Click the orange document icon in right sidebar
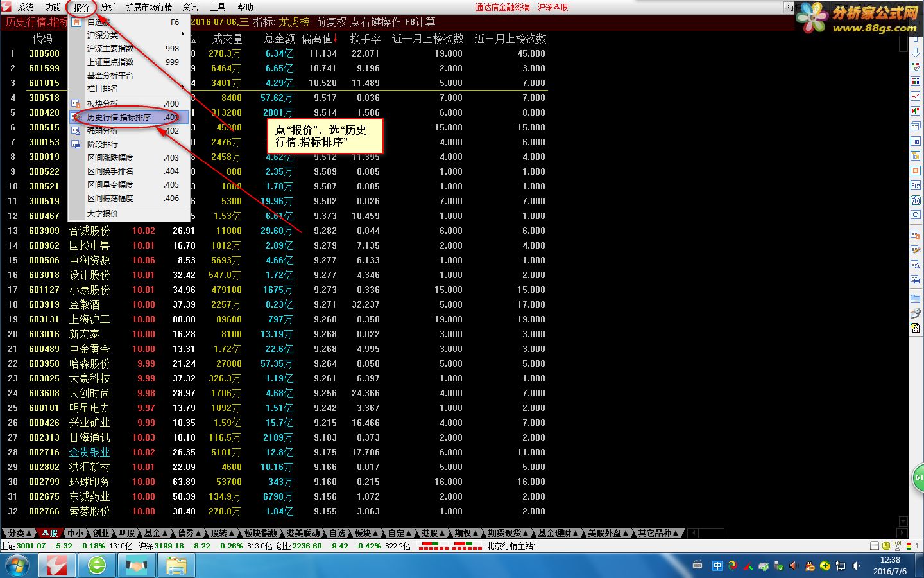The height and width of the screenshot is (578, 924). click(x=916, y=170)
